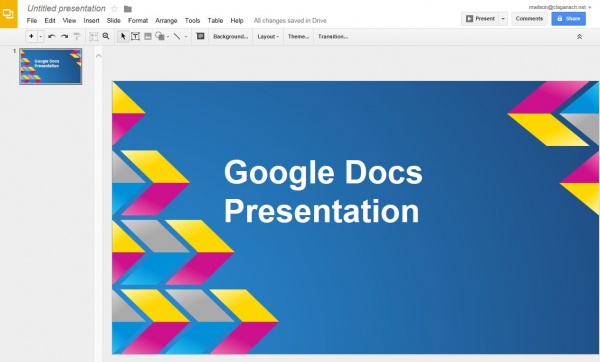Select the text box tool
Viewport: 600px width, 362px height.
click(x=135, y=37)
